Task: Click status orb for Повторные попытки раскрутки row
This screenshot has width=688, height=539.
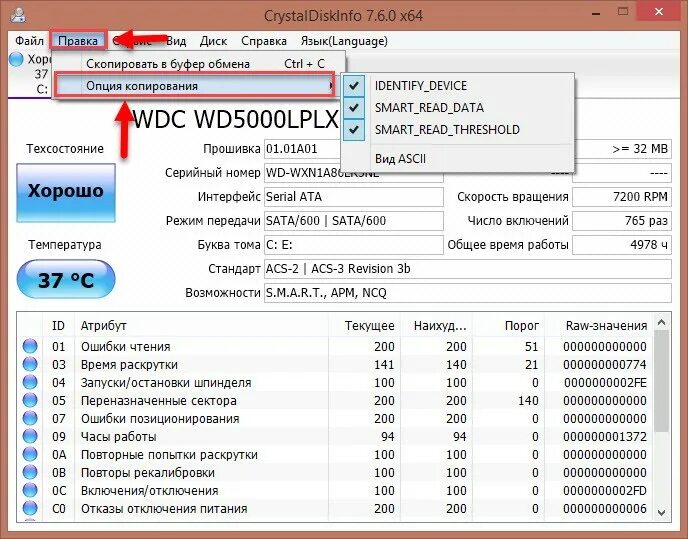Action: (30, 454)
